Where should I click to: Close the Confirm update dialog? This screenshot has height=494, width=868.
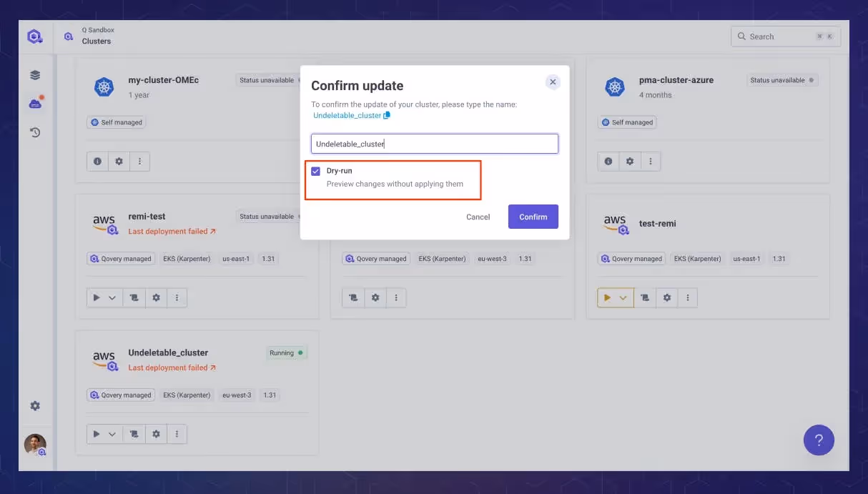click(x=553, y=82)
